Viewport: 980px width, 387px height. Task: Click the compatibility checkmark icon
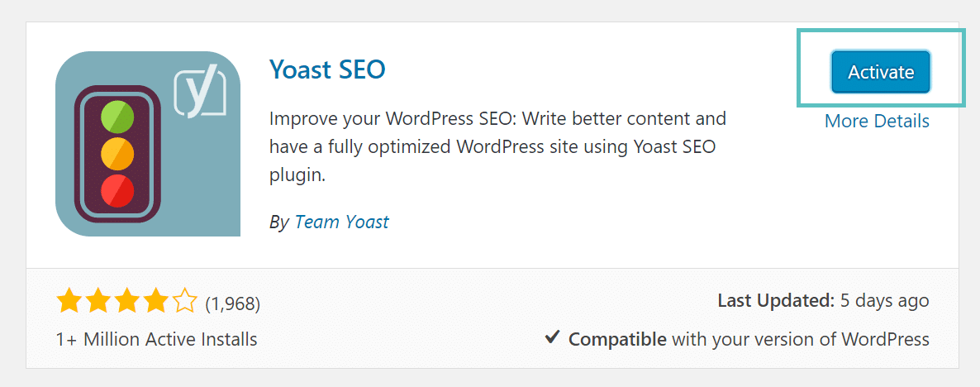pos(553,338)
